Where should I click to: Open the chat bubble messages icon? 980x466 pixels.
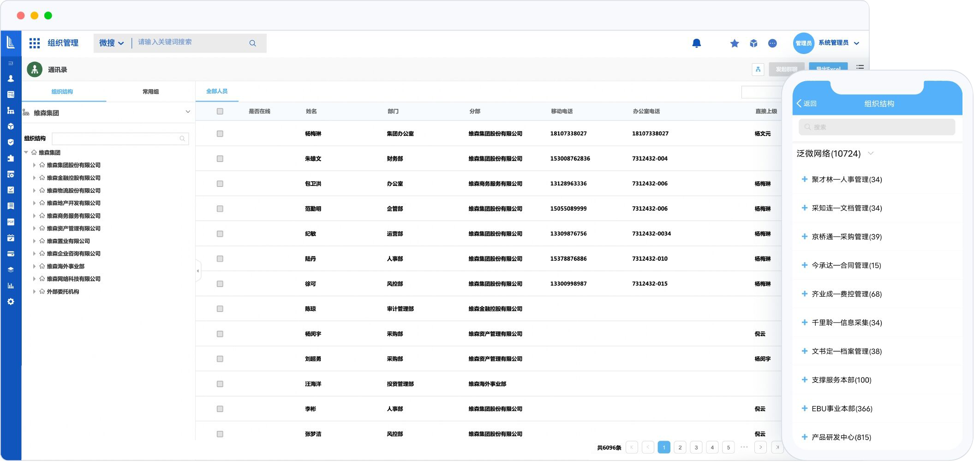pyautogui.click(x=772, y=43)
